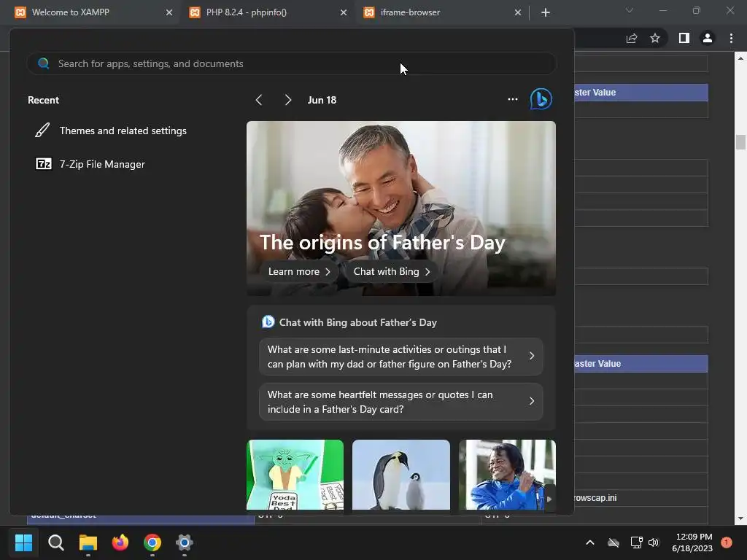Show hidden system tray icons
Screen dimensions: 747x560
click(589, 542)
